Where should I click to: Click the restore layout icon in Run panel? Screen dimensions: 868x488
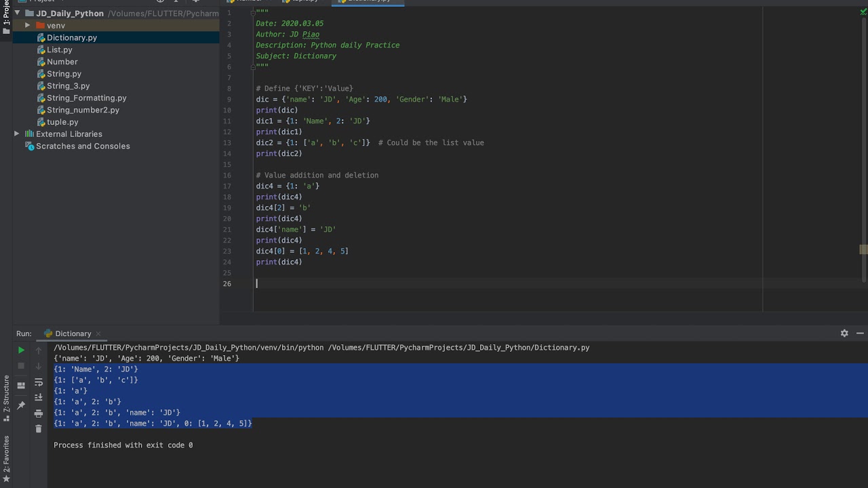(x=21, y=385)
